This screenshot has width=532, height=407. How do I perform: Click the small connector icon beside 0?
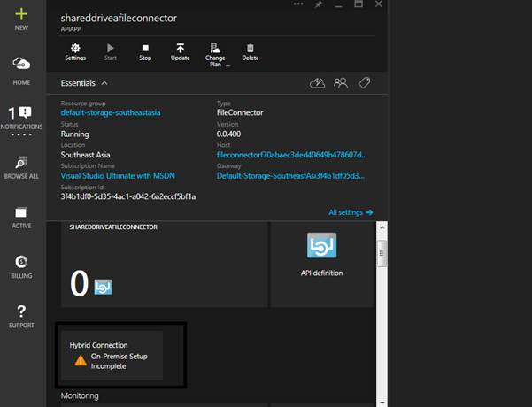[x=103, y=287]
